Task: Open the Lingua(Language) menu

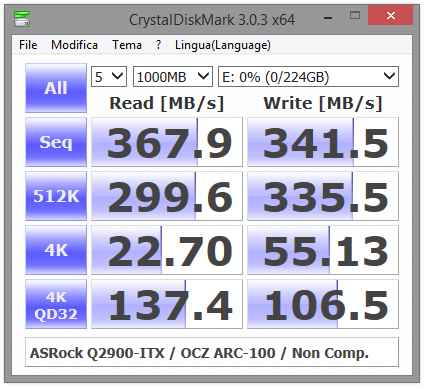Action: coord(223,45)
